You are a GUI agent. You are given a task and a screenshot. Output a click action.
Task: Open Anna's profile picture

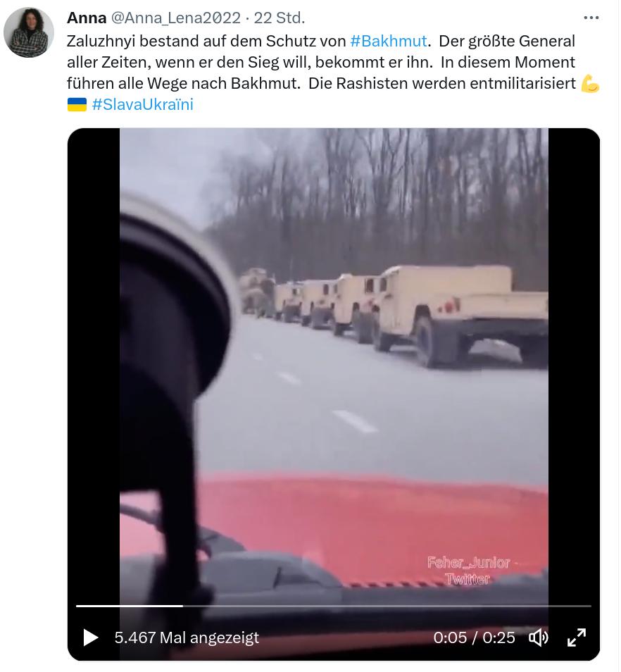pos(29,32)
